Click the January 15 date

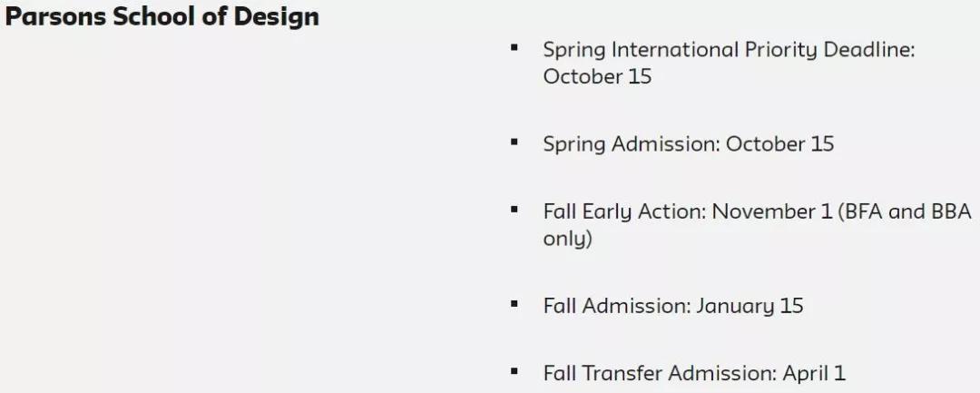(750, 308)
